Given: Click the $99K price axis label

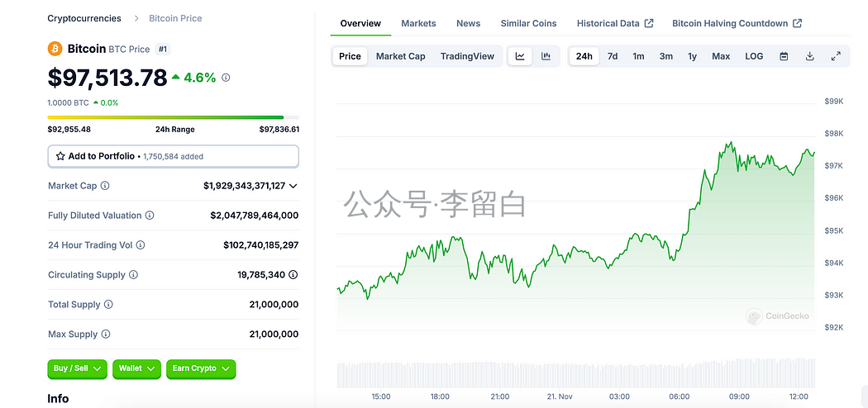Looking at the screenshot, I should 833,101.
